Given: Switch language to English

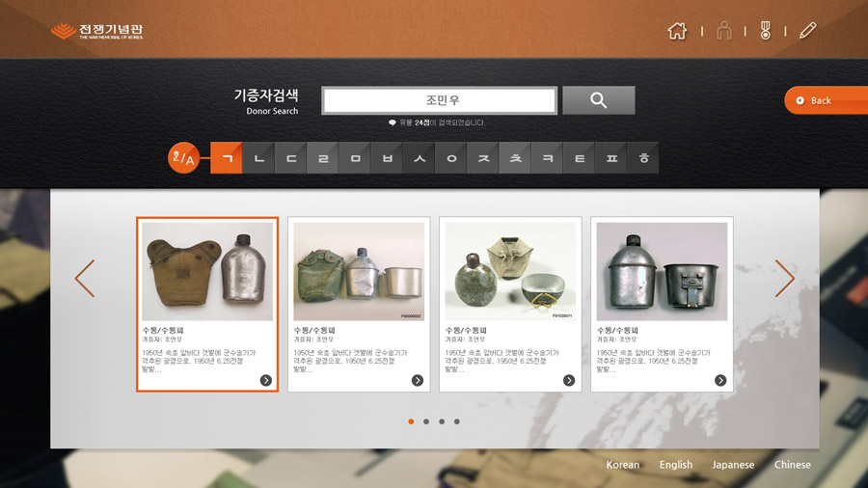Looking at the screenshot, I should 676,465.
